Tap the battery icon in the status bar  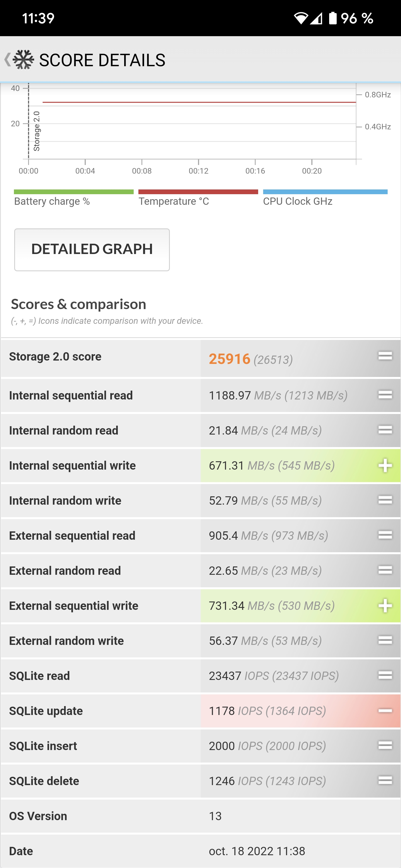(332, 18)
